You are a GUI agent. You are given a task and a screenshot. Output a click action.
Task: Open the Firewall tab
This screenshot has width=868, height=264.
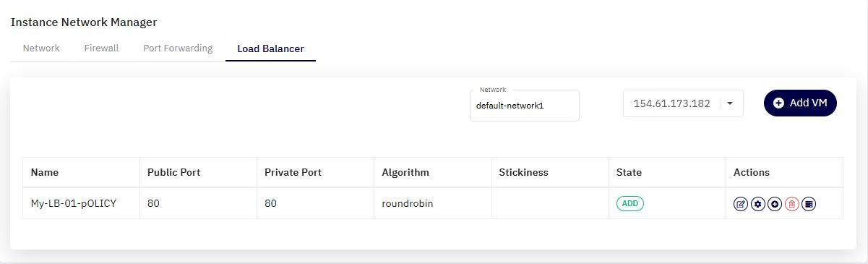pyautogui.click(x=101, y=48)
